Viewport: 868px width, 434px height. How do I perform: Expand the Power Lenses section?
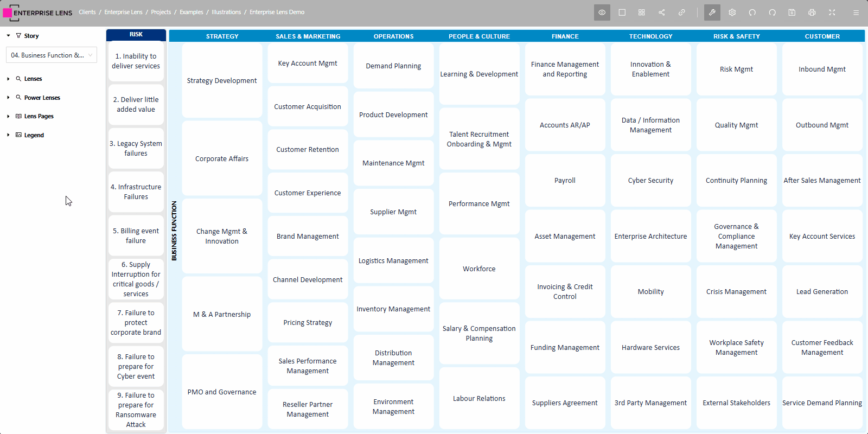[x=8, y=98]
